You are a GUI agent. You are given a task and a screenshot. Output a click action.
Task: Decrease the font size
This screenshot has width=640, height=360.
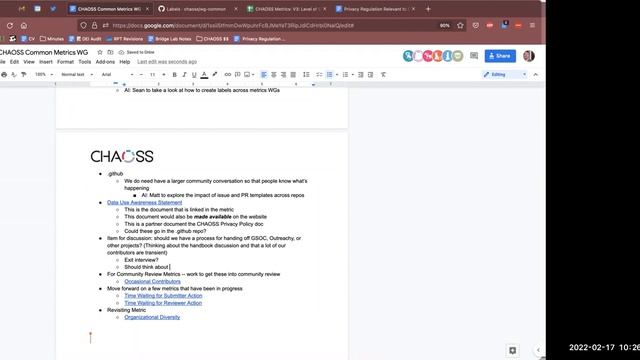tap(141, 75)
